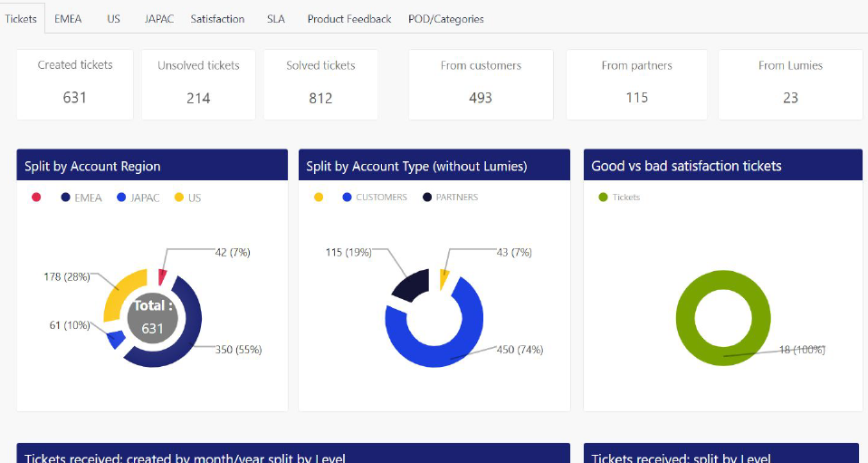This screenshot has width=868, height=463.
Task: Click the green Tickets legend marker
Action: pyautogui.click(x=603, y=198)
